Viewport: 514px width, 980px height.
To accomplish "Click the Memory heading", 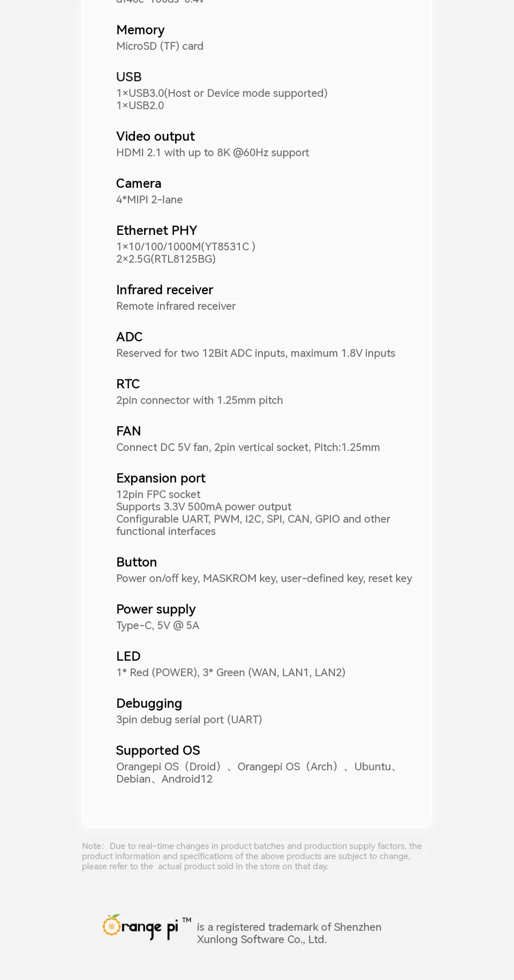I will click(x=140, y=30).
